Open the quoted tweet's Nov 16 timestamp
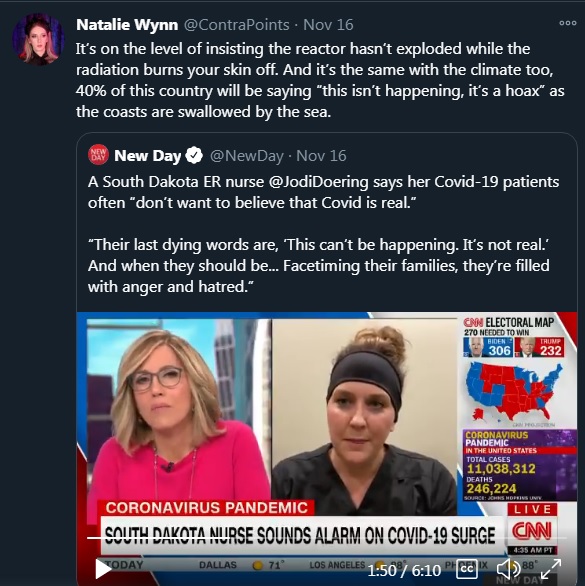 pyautogui.click(x=321, y=156)
